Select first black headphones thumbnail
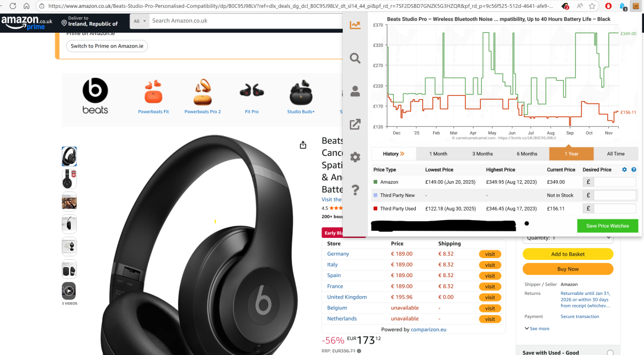The image size is (644, 355). pos(69,156)
